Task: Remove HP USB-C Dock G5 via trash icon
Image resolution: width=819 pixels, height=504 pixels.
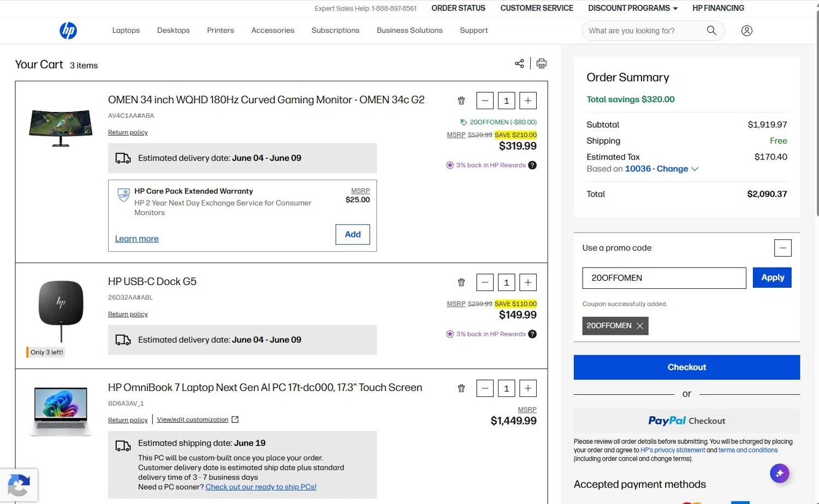Action: click(x=461, y=282)
